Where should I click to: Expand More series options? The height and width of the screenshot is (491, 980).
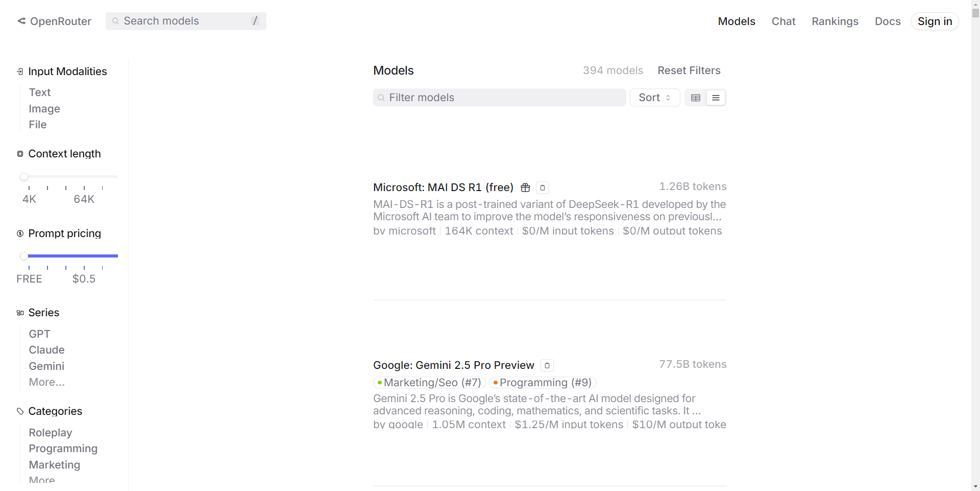point(46,382)
